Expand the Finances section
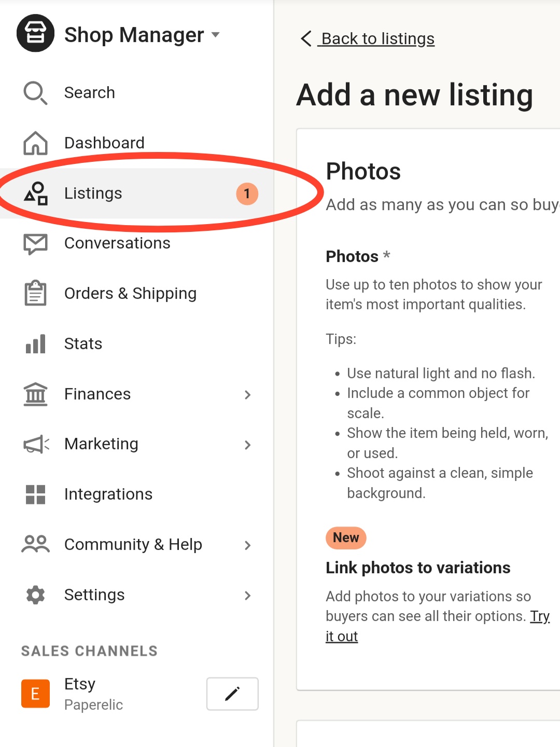Image resolution: width=560 pixels, height=747 pixels. point(248,395)
